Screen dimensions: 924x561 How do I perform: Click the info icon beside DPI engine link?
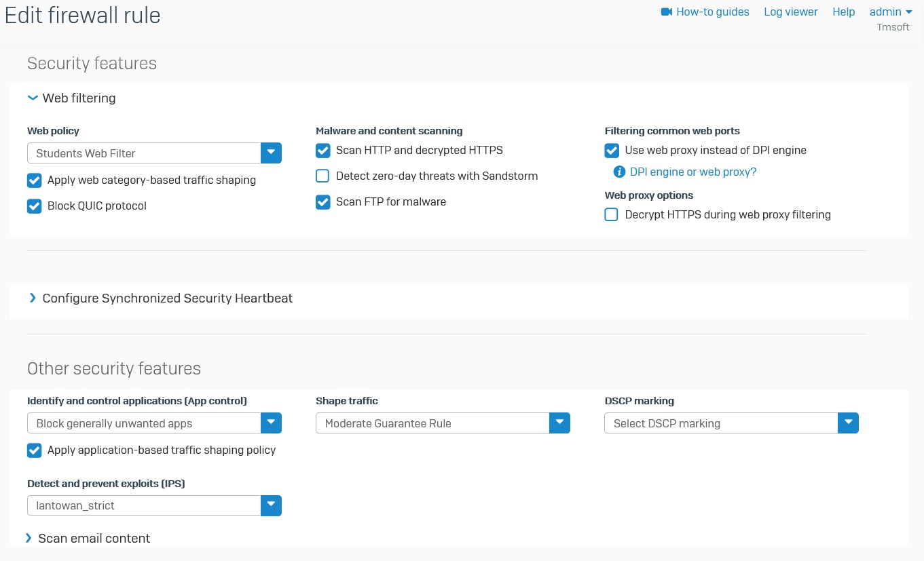pyautogui.click(x=618, y=172)
